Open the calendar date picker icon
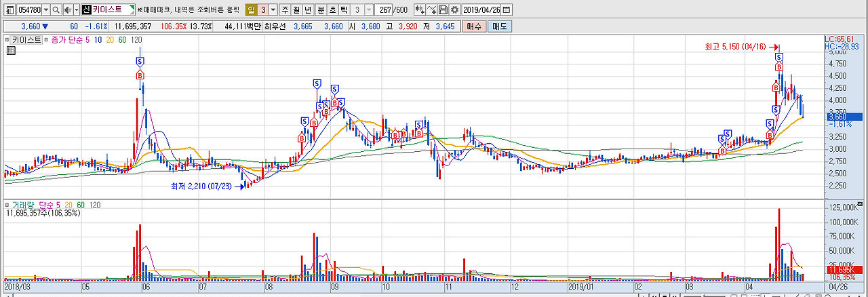Viewport: 868px width, 297px height. 507,9
